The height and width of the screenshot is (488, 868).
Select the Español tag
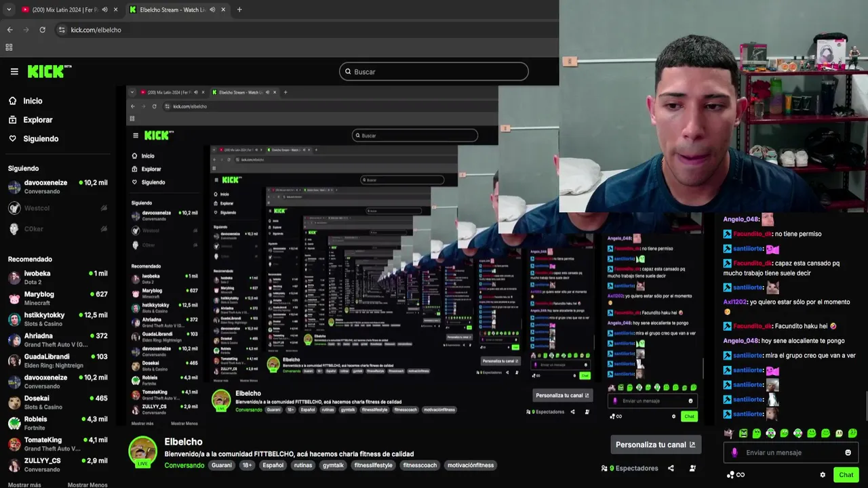pyautogui.click(x=273, y=466)
